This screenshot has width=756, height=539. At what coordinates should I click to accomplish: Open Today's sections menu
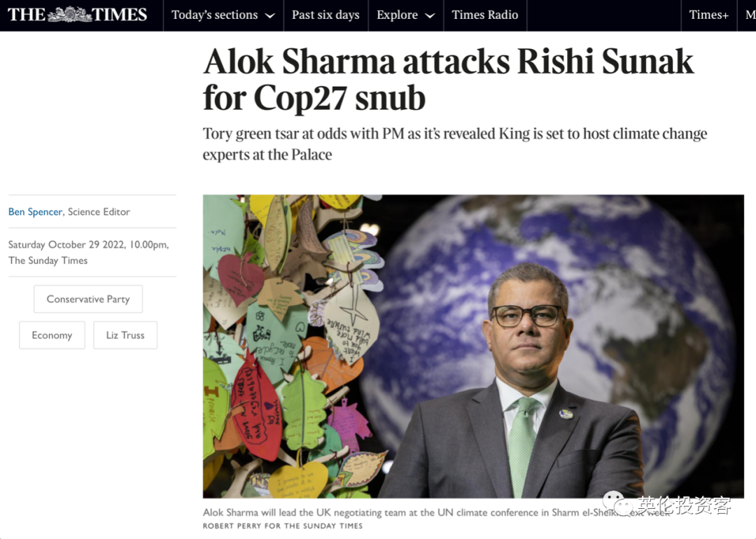point(223,15)
